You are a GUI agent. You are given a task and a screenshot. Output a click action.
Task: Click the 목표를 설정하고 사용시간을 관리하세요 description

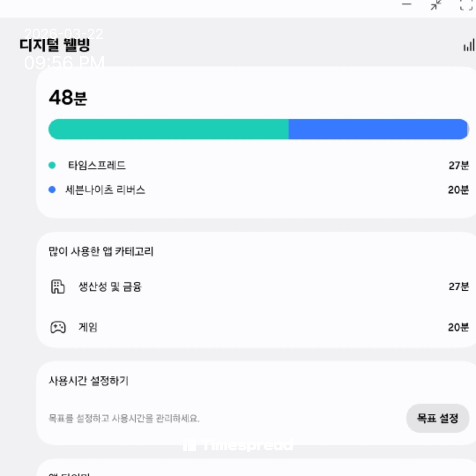(124, 418)
